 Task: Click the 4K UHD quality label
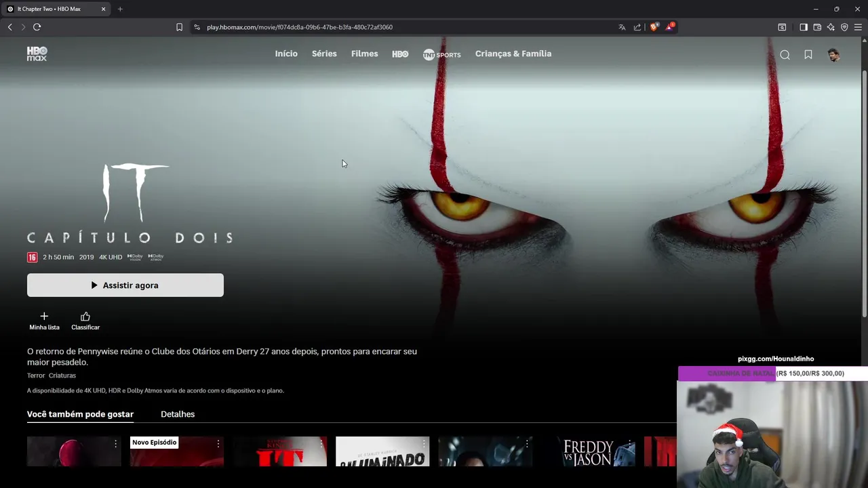click(111, 258)
